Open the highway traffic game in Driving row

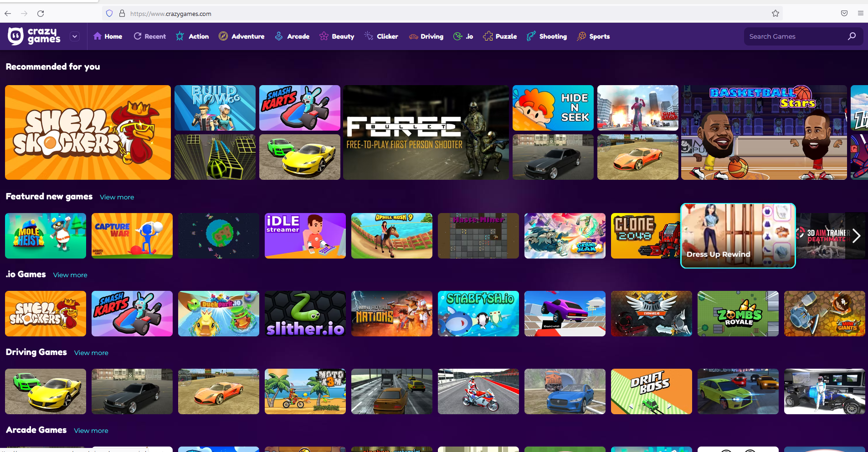click(x=392, y=391)
